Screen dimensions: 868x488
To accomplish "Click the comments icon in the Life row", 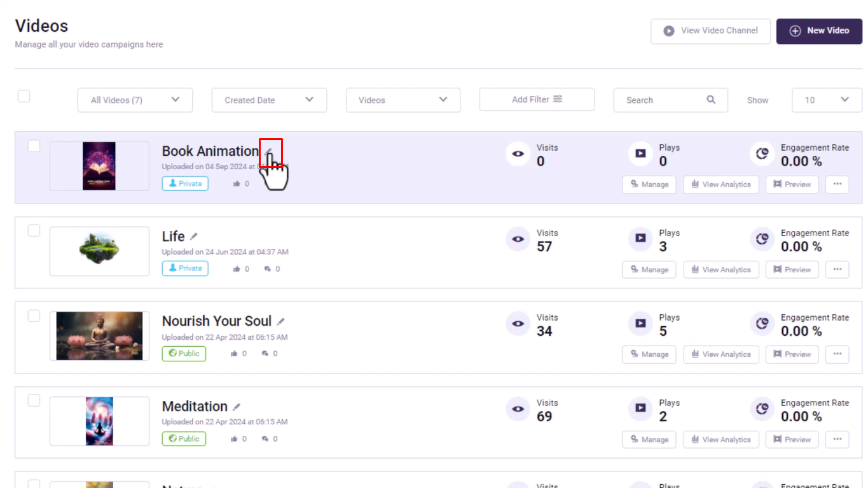I will [266, 269].
